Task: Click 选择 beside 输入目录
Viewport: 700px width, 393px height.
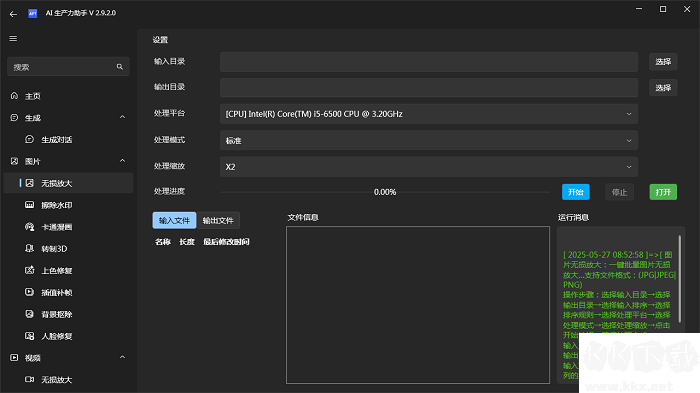Action: point(663,62)
